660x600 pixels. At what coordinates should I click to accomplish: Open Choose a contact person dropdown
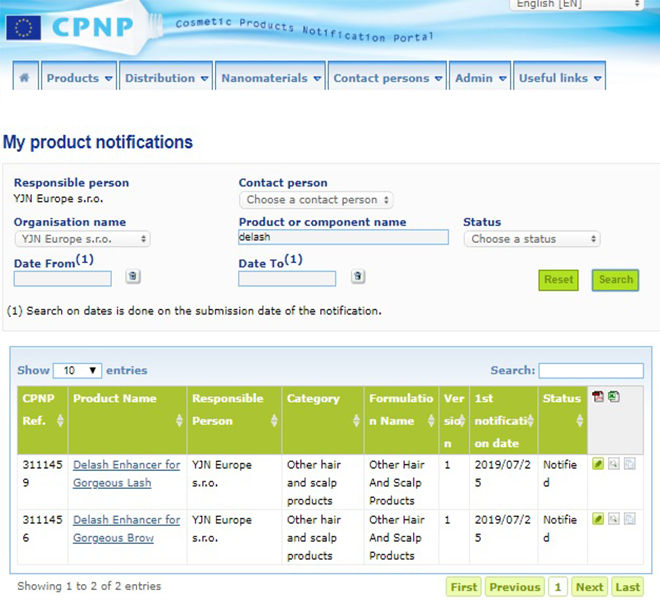click(316, 200)
